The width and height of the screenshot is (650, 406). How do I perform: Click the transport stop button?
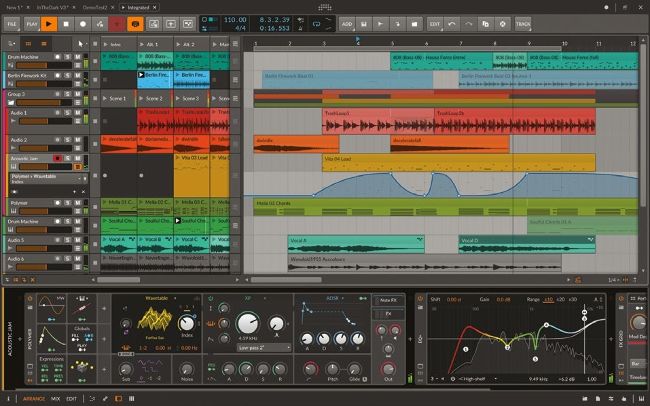pos(66,24)
